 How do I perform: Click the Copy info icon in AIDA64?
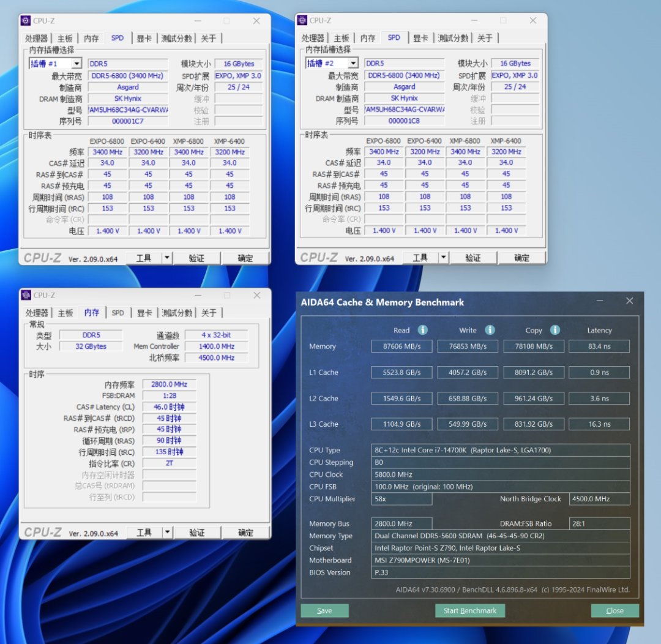[x=555, y=330]
